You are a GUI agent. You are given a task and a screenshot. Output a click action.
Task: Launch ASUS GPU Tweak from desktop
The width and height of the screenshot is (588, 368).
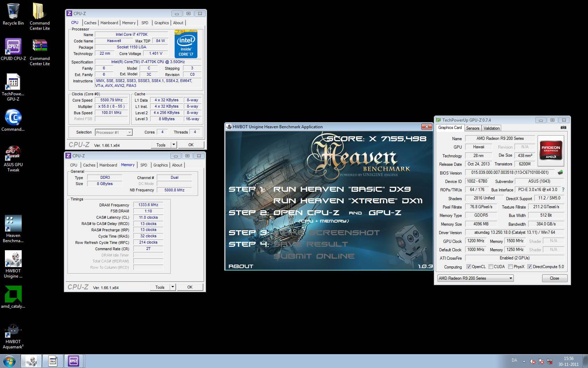point(13,154)
